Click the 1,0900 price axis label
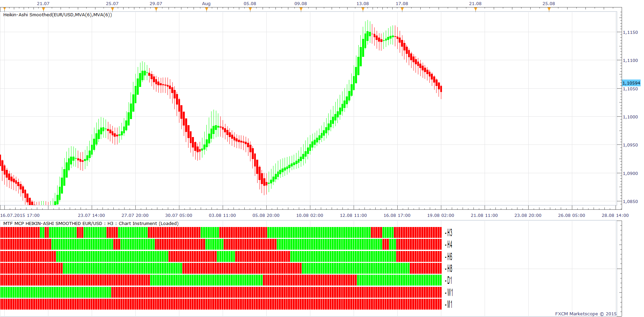Viewport: 644px width, 317px height. [x=630, y=174]
